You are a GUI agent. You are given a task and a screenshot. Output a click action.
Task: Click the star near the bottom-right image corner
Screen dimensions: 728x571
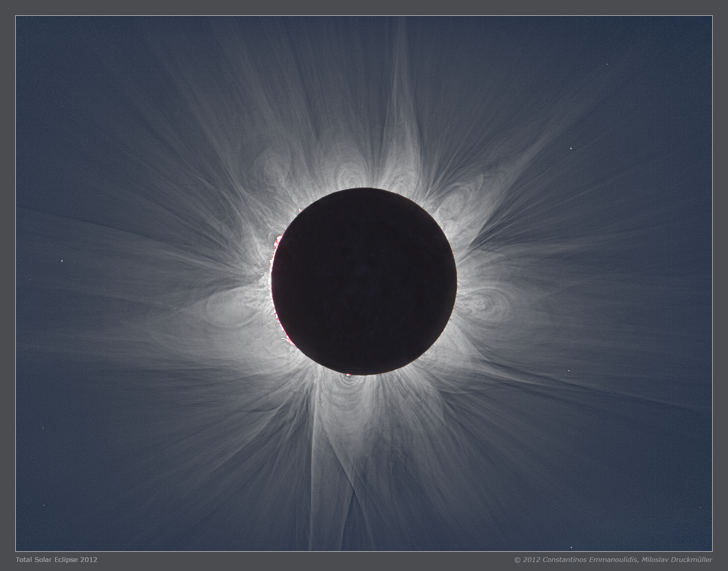(x=571, y=547)
